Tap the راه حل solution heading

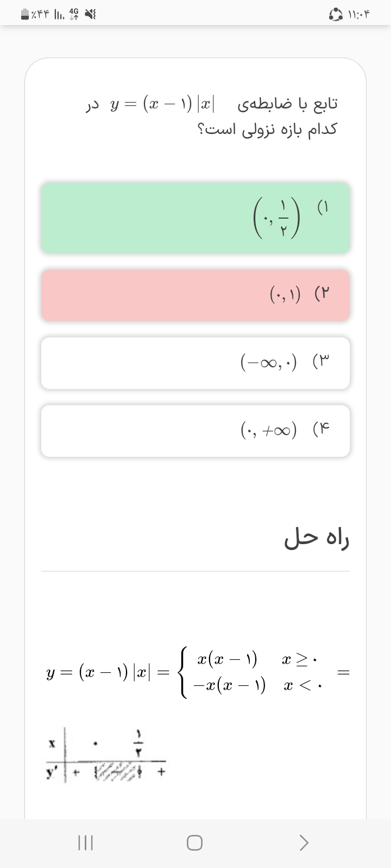tap(317, 538)
